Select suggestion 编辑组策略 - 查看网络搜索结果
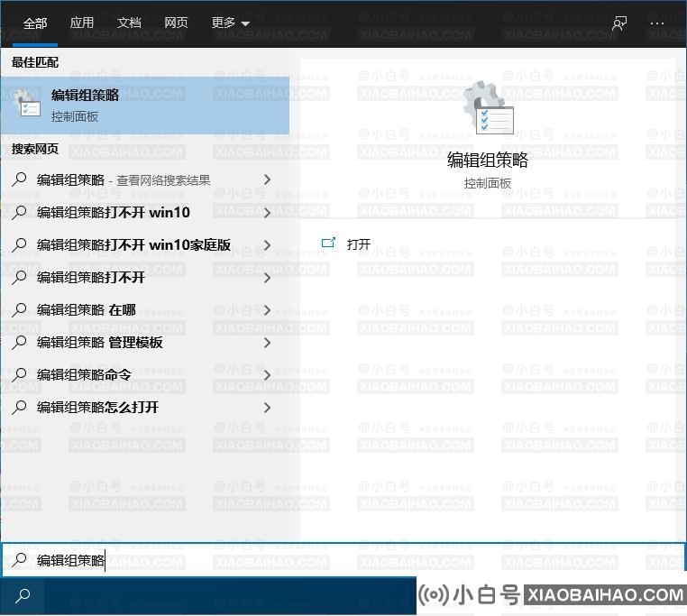This screenshot has height=616, width=687. pos(145,179)
